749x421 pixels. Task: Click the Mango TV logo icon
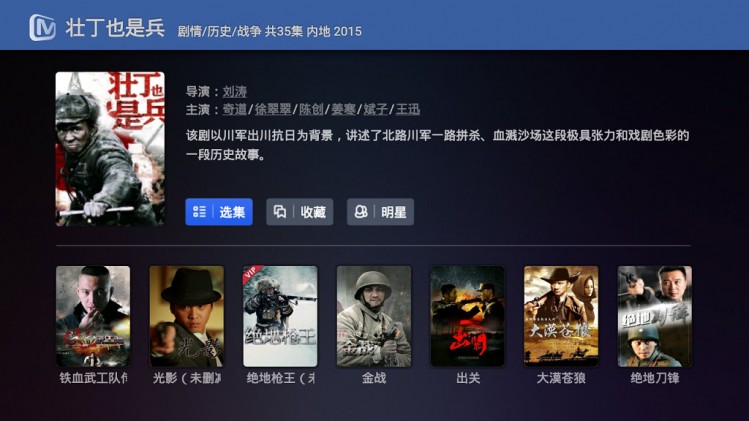(x=43, y=27)
